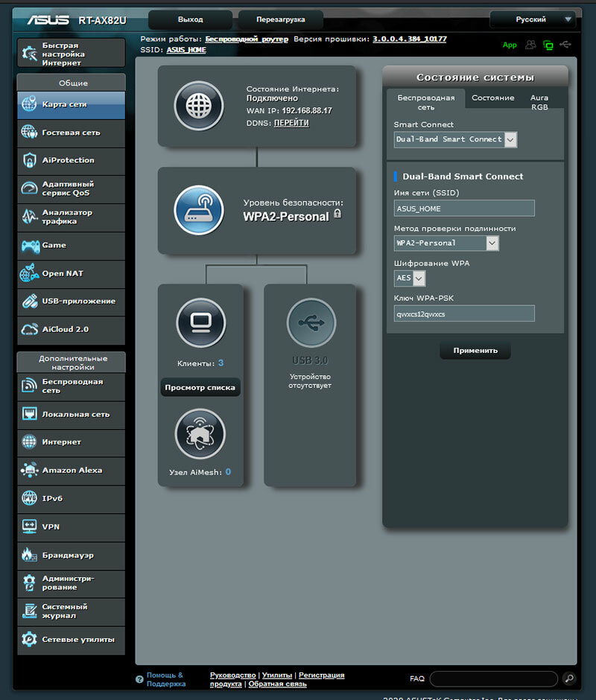Click the AiMesh node count 0

point(228,472)
